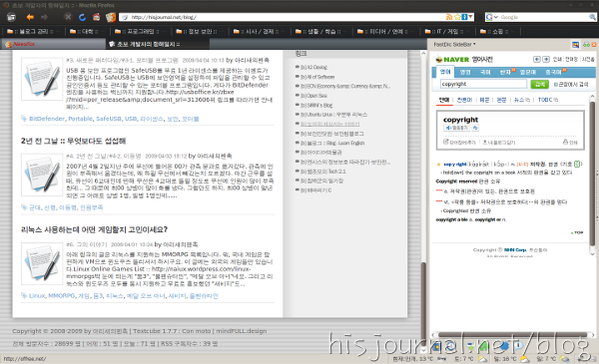This screenshot has width=599, height=364.
Task: Click the yellow star beside copy·right entry
Action: (x=438, y=165)
